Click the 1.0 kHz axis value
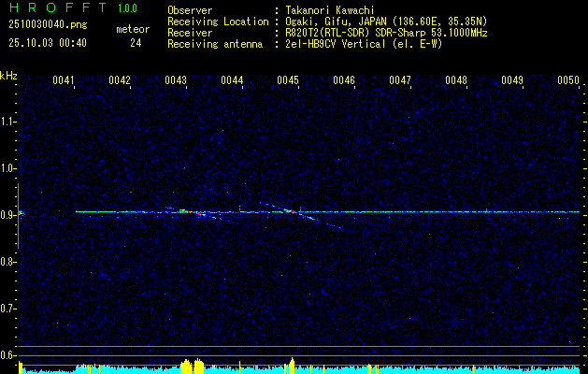This screenshot has width=588, height=374. click(x=7, y=168)
